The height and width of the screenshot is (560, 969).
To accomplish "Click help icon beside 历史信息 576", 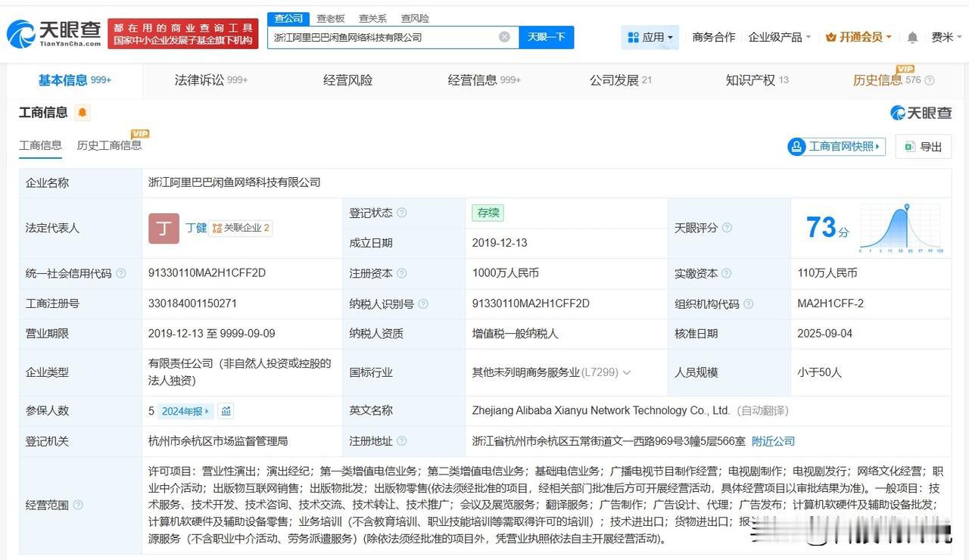I will (x=930, y=80).
